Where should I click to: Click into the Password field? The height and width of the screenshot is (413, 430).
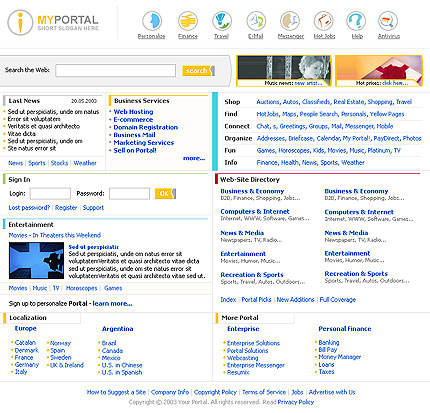pyautogui.click(x=129, y=194)
